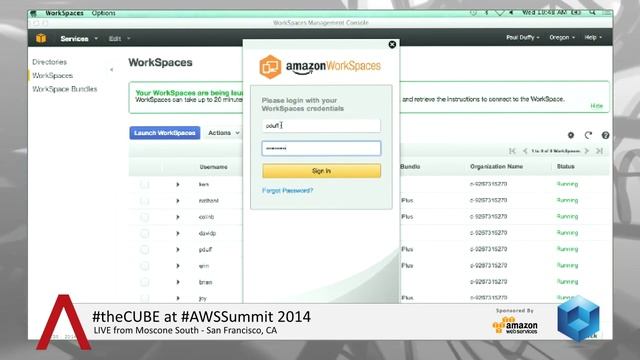
Task: Click the Wi-Fi icon in menu bar
Action: [500, 13]
